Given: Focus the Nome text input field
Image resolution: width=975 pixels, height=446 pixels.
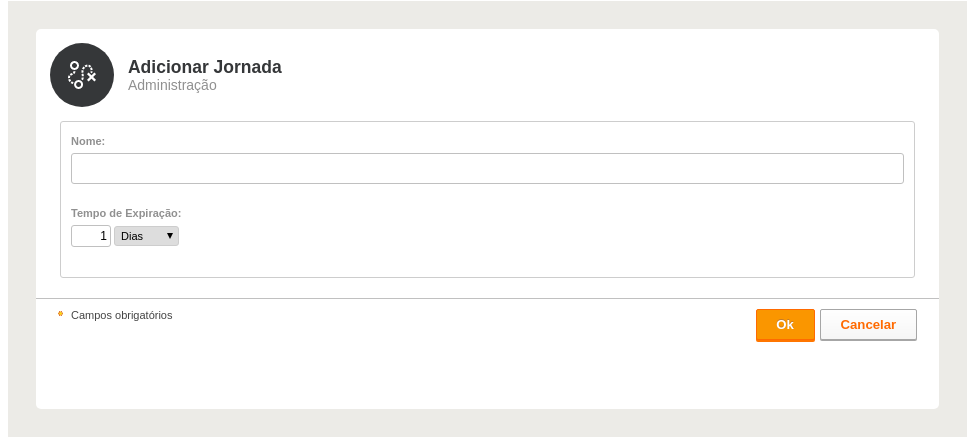Looking at the screenshot, I should click(x=487, y=169).
